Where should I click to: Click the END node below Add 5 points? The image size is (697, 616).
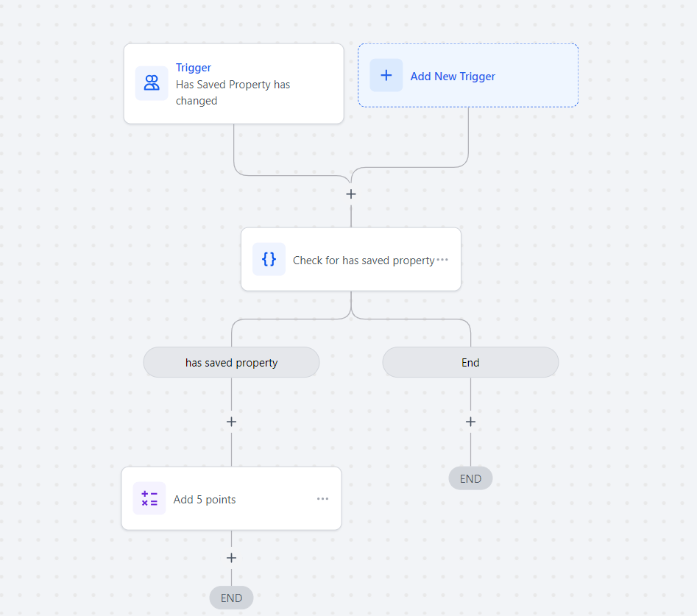(x=231, y=598)
